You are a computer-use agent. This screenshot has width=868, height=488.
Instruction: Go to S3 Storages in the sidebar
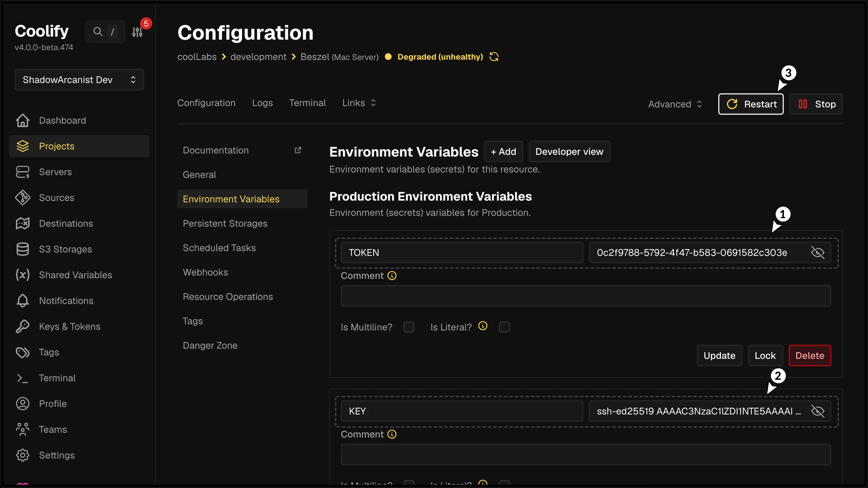tap(65, 249)
